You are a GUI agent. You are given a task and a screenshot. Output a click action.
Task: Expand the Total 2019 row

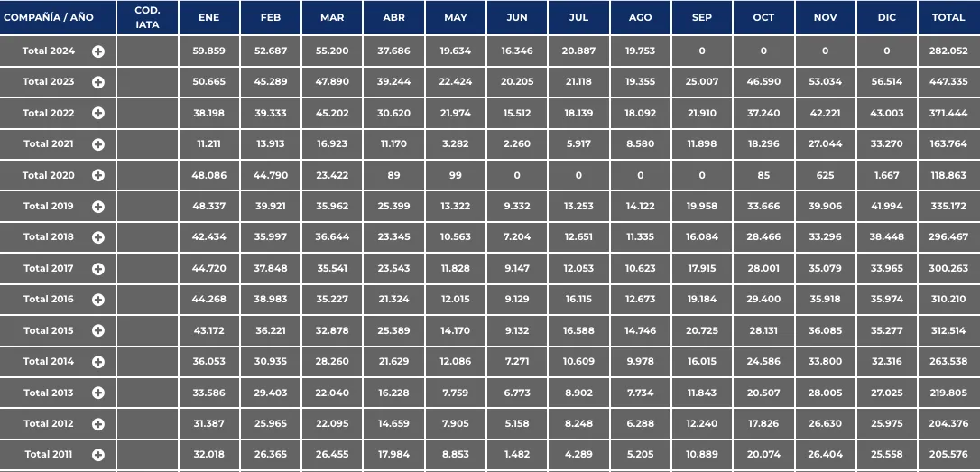pyautogui.click(x=98, y=207)
